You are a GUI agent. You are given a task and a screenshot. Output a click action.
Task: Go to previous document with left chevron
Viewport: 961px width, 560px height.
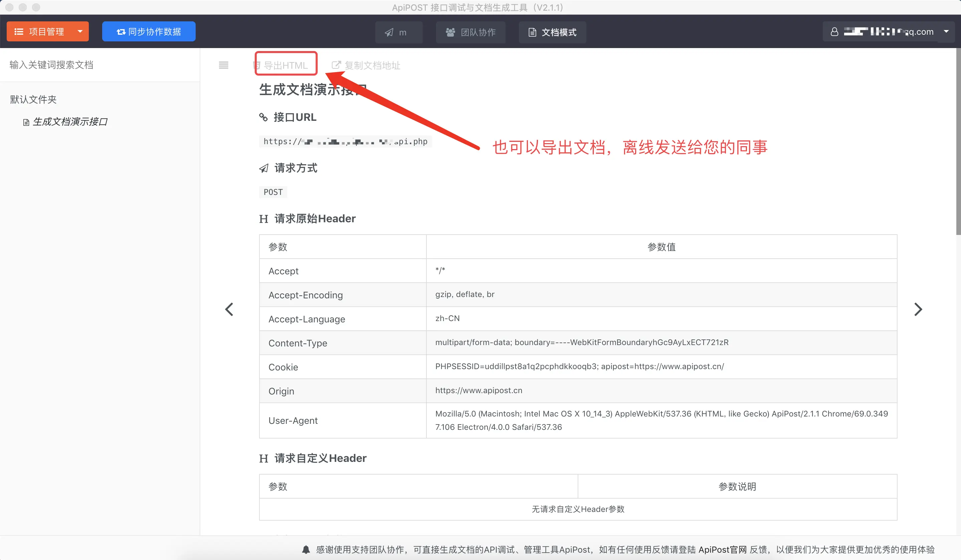coord(229,309)
